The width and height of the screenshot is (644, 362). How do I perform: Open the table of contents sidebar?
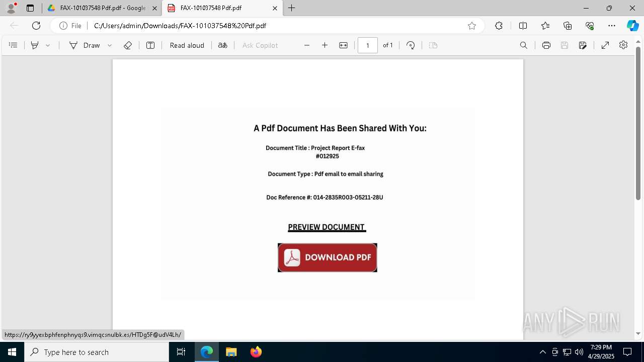14,45
